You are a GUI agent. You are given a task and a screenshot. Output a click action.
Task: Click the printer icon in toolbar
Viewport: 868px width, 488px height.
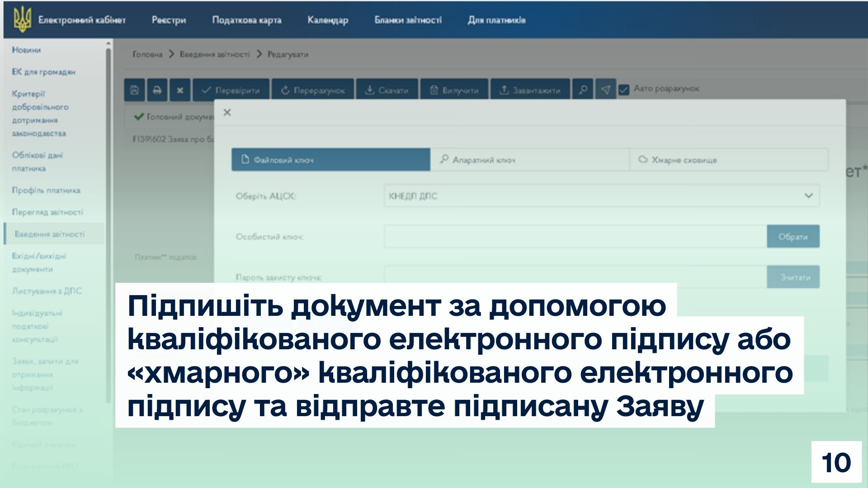(157, 90)
